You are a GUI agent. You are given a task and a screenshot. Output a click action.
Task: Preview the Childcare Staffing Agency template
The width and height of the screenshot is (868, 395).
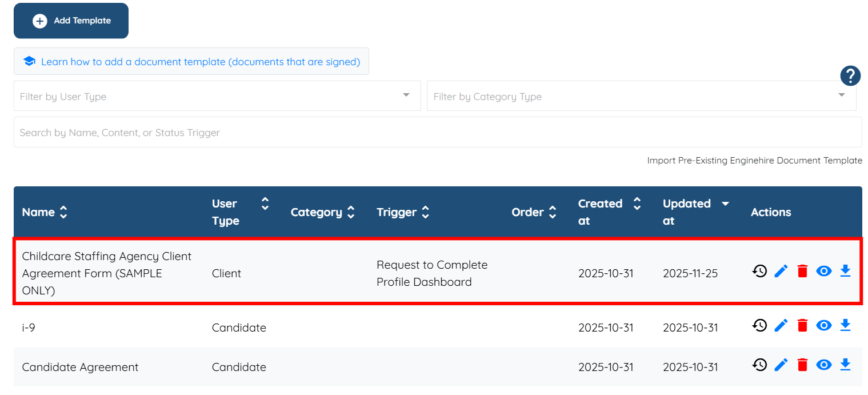tap(823, 271)
